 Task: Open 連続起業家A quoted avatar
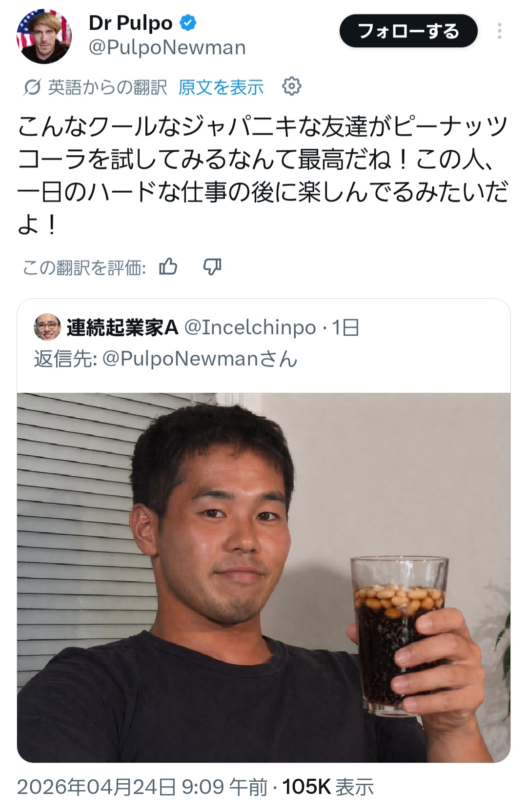[x=47, y=327]
